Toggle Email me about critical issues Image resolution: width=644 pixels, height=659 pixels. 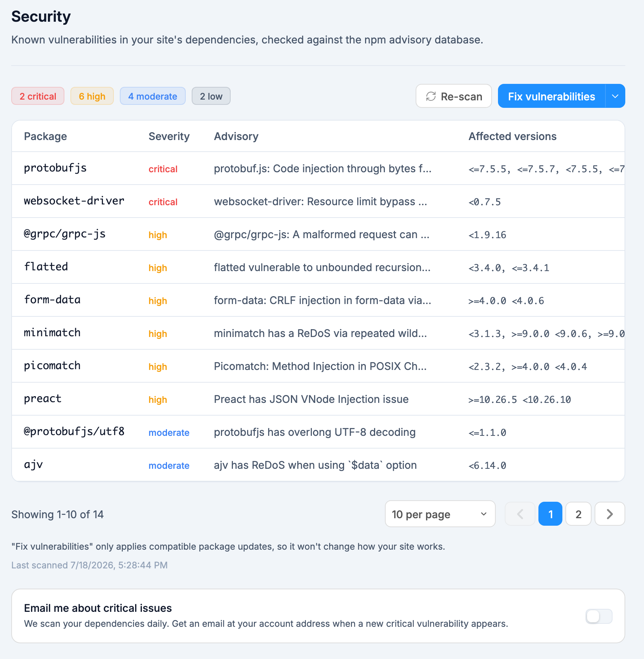(x=599, y=616)
